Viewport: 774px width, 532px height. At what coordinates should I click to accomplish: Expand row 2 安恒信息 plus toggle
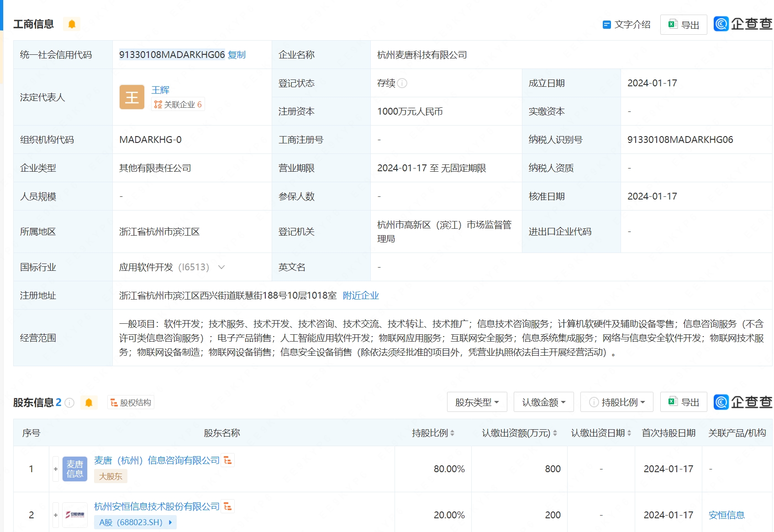(56, 515)
